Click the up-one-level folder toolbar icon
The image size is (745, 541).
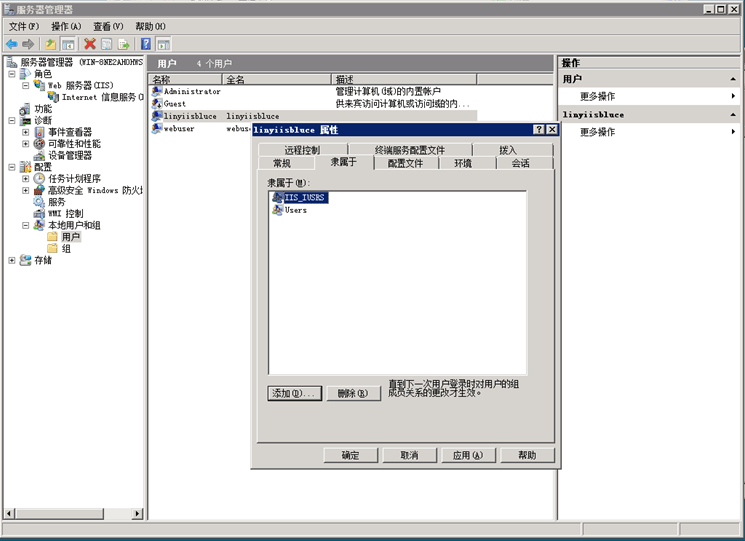click(49, 44)
